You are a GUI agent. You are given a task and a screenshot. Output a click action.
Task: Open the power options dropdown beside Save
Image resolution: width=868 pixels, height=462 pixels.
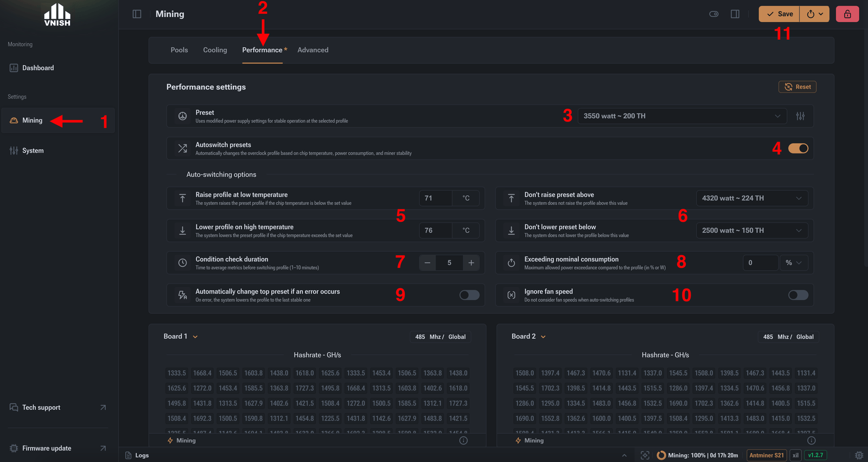point(815,14)
